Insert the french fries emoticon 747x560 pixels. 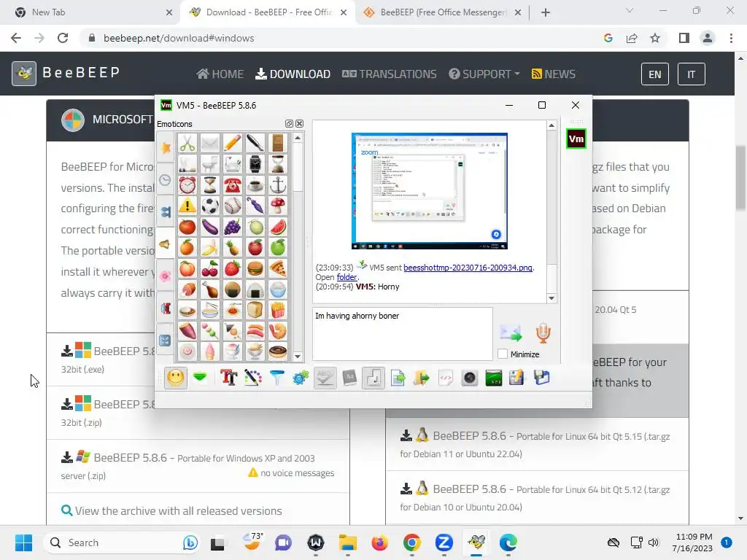click(x=278, y=311)
